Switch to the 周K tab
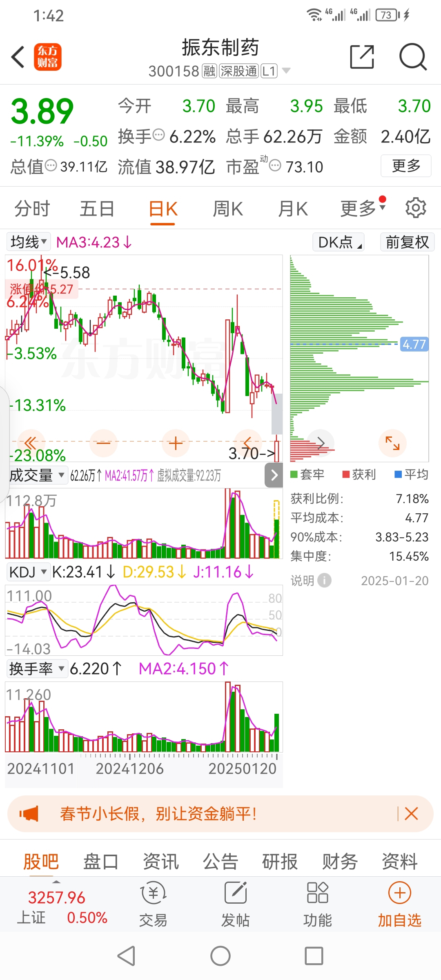Image resolution: width=441 pixels, height=980 pixels. click(x=228, y=209)
